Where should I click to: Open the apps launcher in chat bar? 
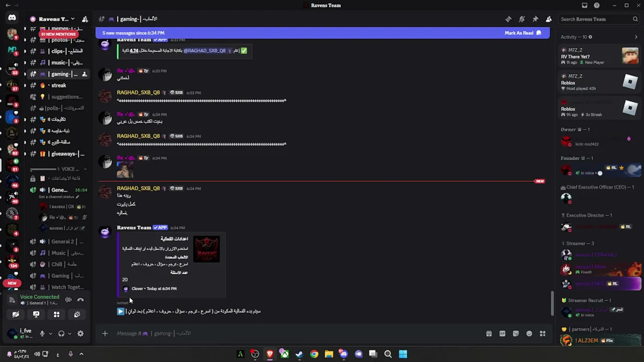pos(542,333)
